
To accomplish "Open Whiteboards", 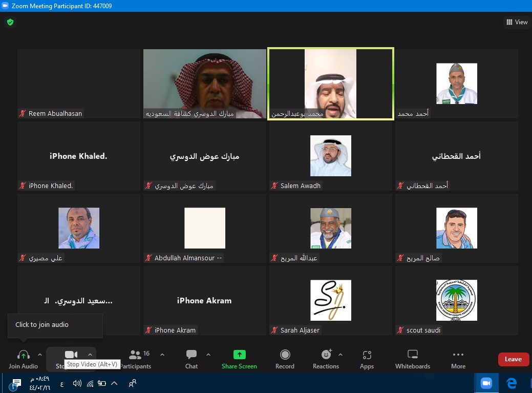I will pos(412,358).
